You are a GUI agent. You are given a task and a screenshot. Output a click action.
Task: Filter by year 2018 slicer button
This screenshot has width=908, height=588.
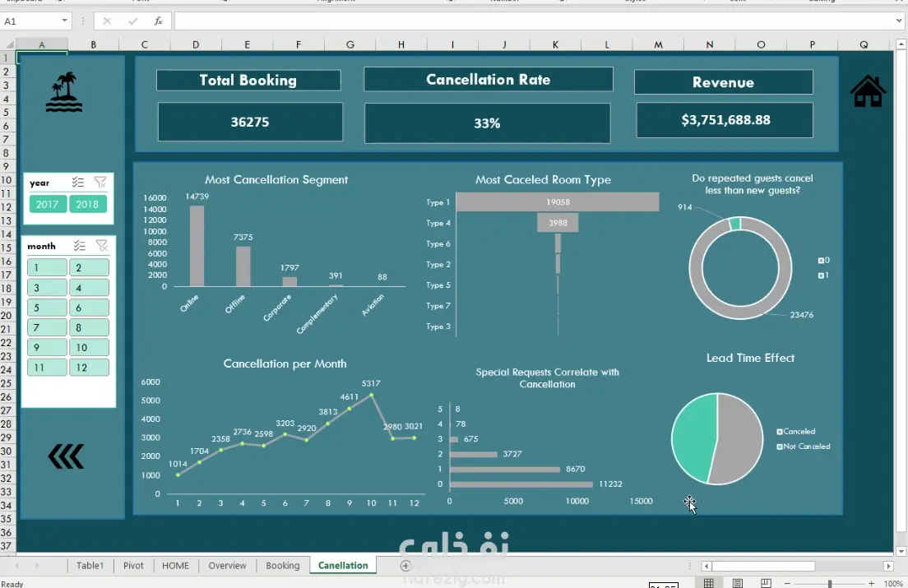click(87, 204)
